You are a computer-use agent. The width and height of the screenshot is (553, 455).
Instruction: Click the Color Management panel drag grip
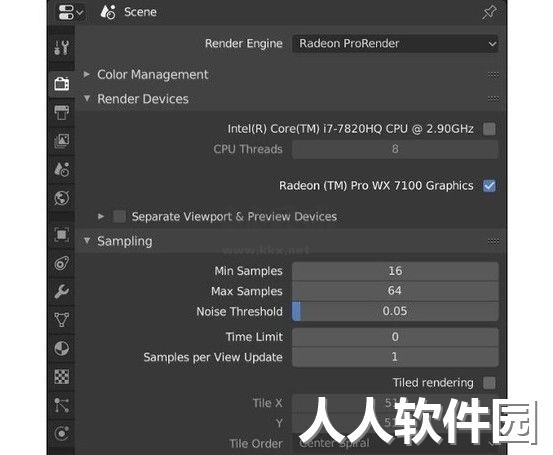(493, 75)
